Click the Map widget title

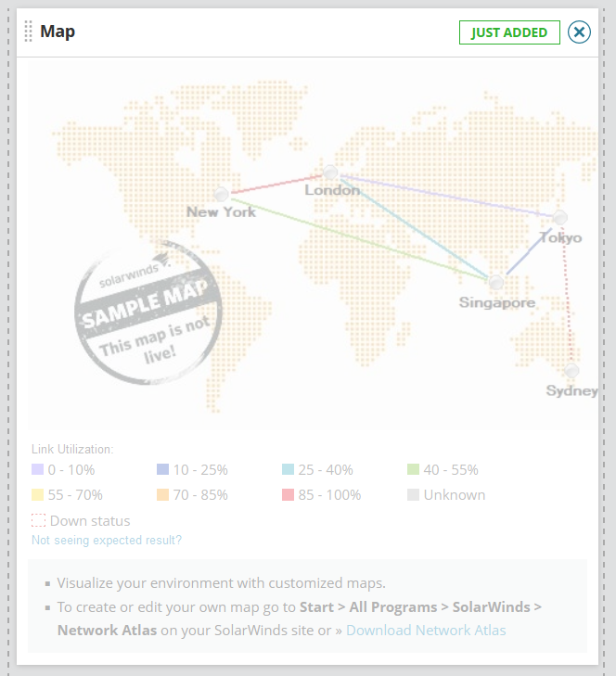click(x=58, y=32)
